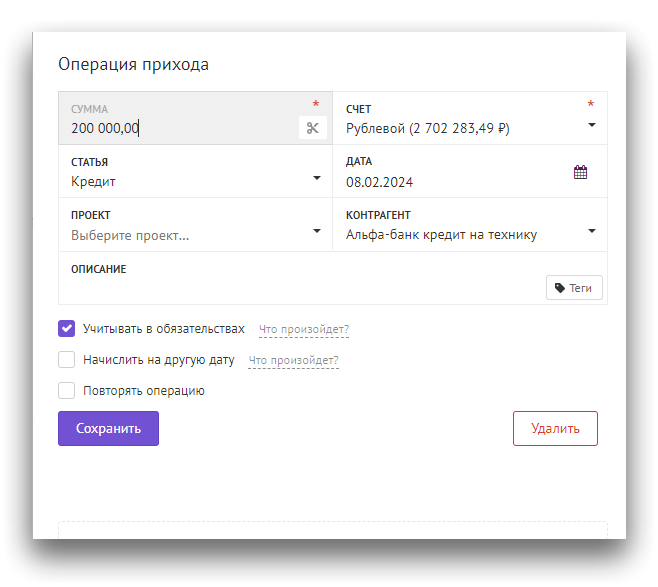
Task: Select the Выберите проект placeholder text
Action: pos(130,236)
